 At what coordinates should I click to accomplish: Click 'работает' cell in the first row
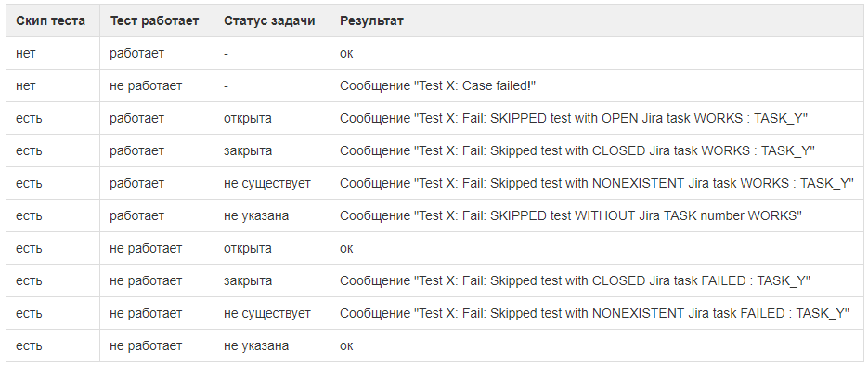click(136, 54)
